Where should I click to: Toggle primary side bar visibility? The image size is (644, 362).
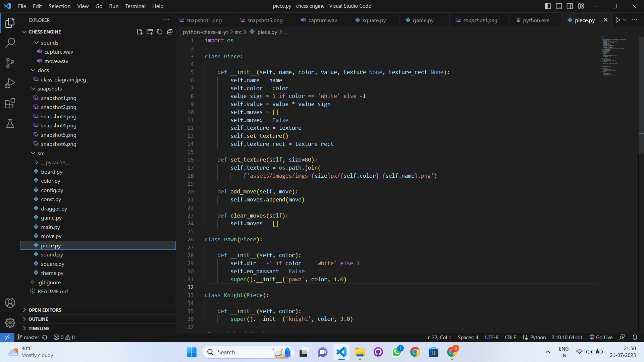pos(548,6)
